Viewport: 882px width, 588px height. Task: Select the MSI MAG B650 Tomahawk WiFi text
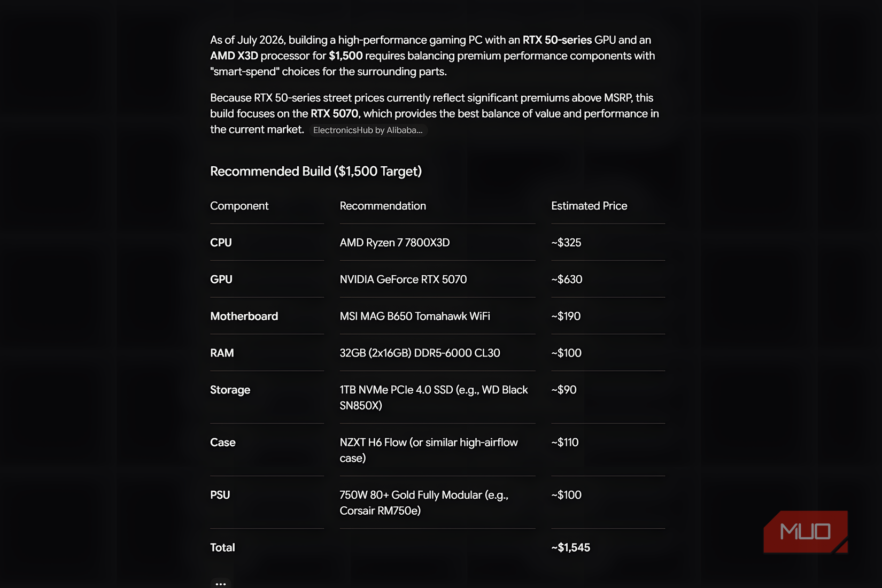415,316
